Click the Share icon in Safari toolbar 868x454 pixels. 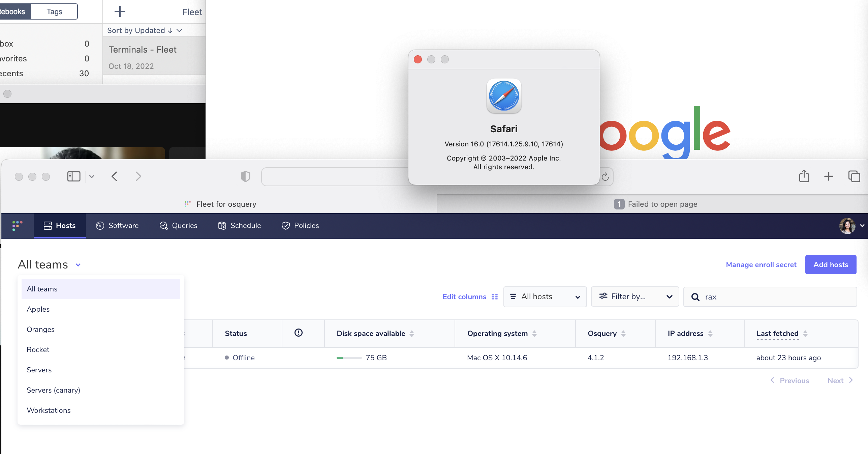(x=804, y=176)
